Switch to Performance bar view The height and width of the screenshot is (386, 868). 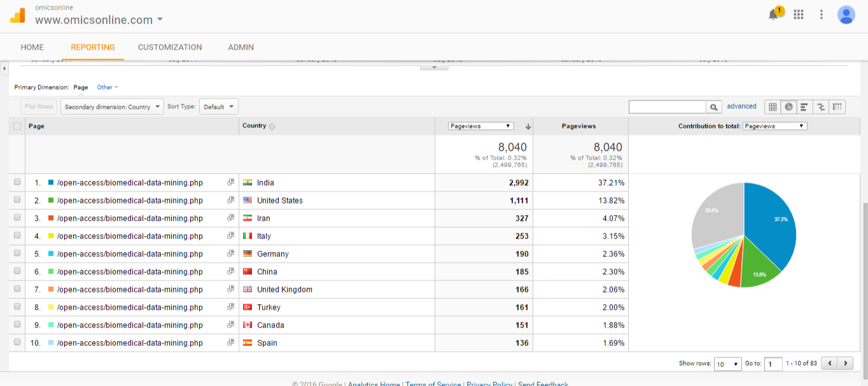pos(804,107)
